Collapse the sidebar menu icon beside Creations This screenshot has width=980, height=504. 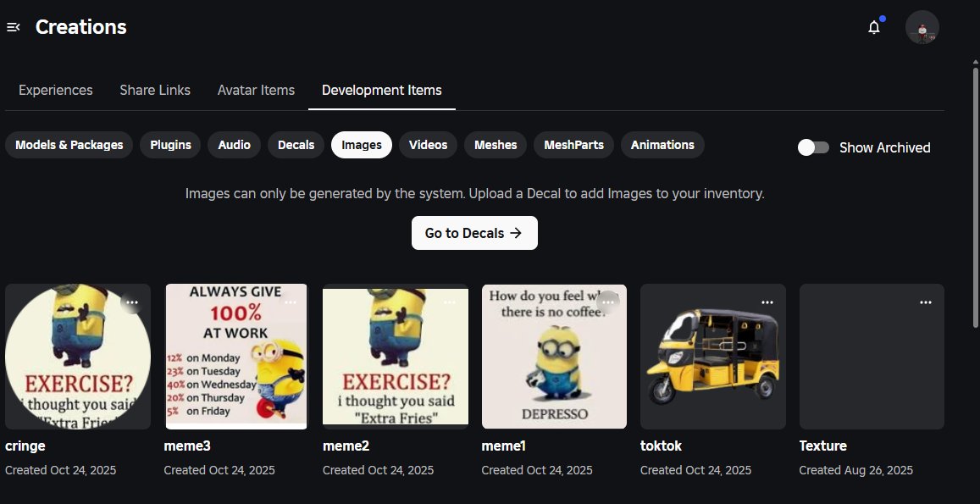(13, 27)
